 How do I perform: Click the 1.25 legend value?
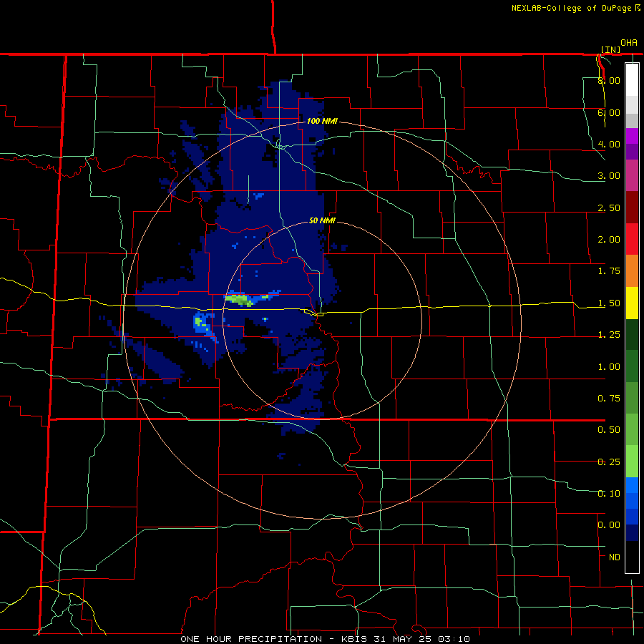pyautogui.click(x=609, y=335)
